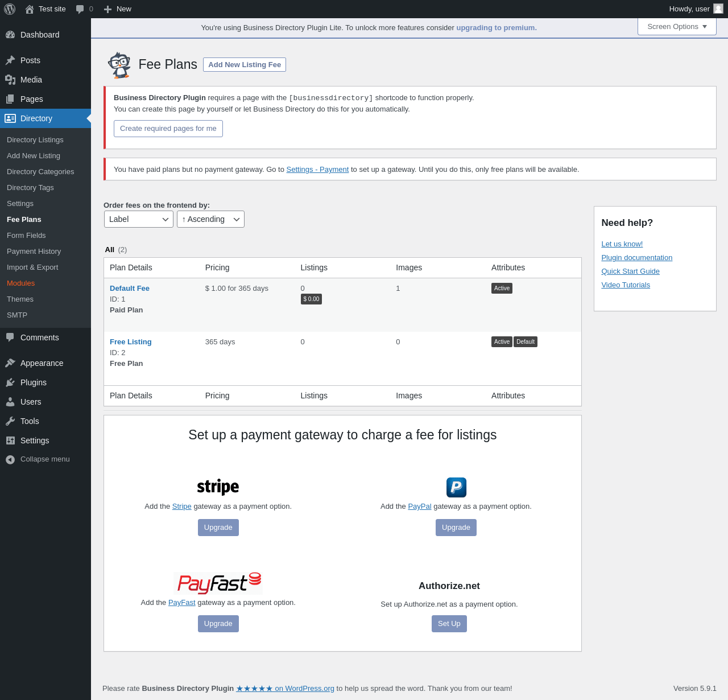Click the PayFast text link in description
This screenshot has height=700, width=728.
pos(182,603)
